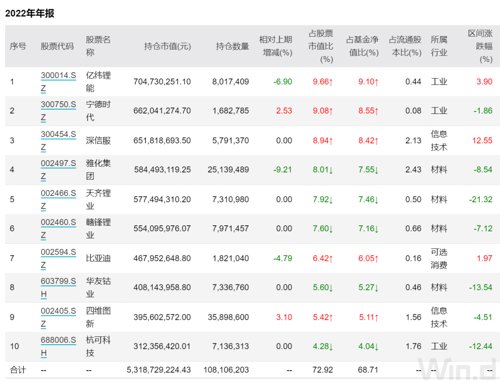The width and height of the screenshot is (500, 384).
Task: Open stock code link 300454.SZ
Action: point(58,140)
